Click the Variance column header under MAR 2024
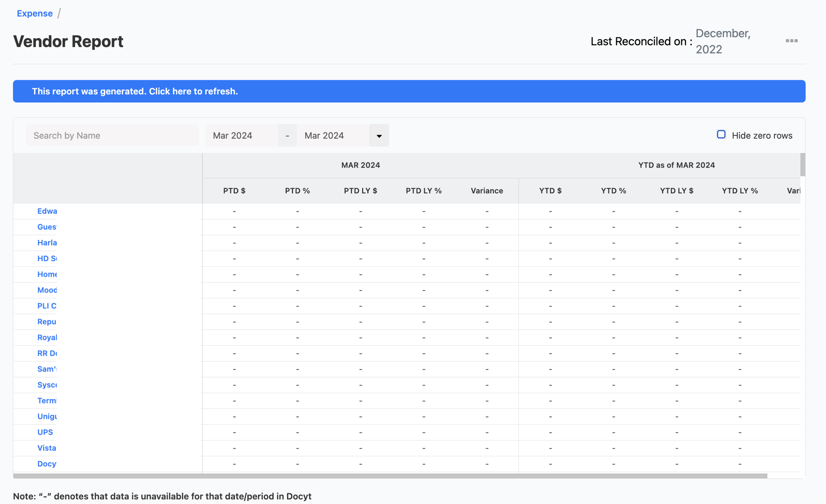This screenshot has width=826, height=504. 487,191
